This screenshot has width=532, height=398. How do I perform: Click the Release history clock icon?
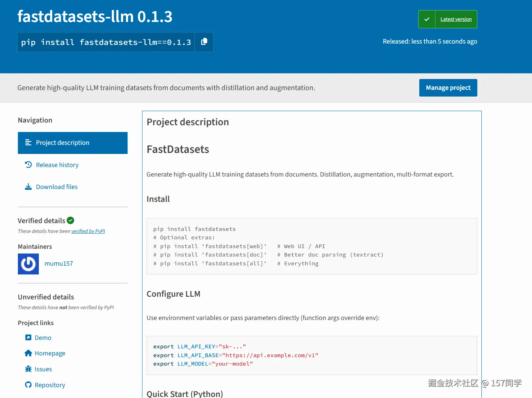point(28,165)
